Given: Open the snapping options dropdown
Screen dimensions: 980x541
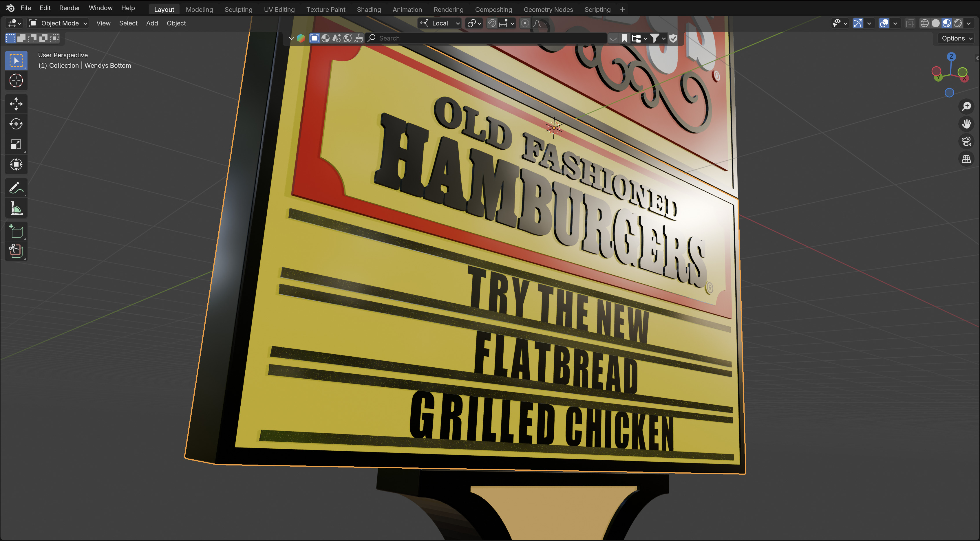Looking at the screenshot, I should pyautogui.click(x=507, y=23).
